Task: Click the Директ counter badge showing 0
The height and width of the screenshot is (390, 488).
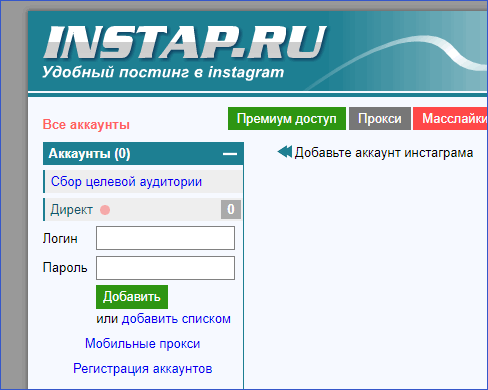Action: point(231,209)
